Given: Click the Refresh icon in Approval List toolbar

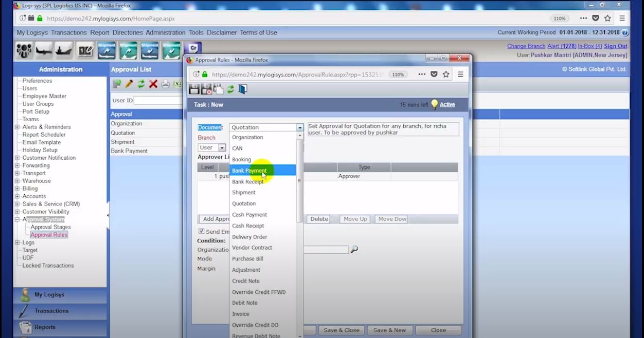Looking at the screenshot, I should click(140, 84).
